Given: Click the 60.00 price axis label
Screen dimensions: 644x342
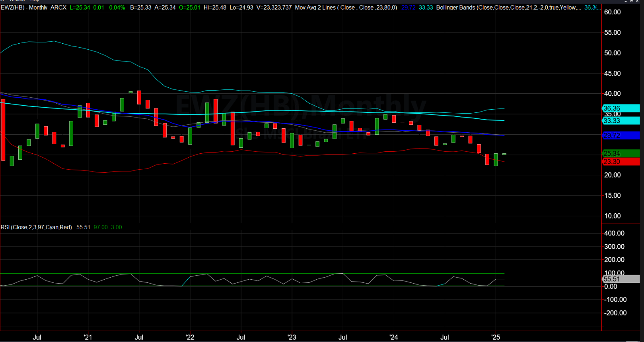Looking at the screenshot, I should click(612, 12).
